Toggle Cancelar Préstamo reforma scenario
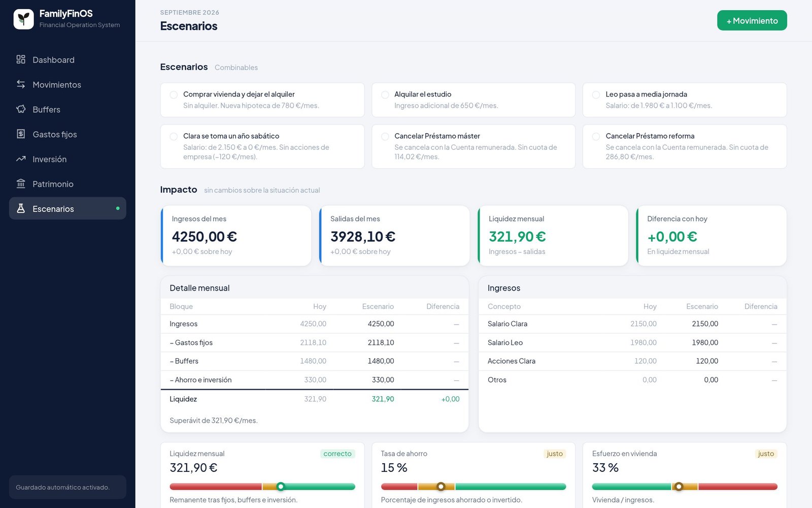The width and height of the screenshot is (812, 508). pos(685,146)
